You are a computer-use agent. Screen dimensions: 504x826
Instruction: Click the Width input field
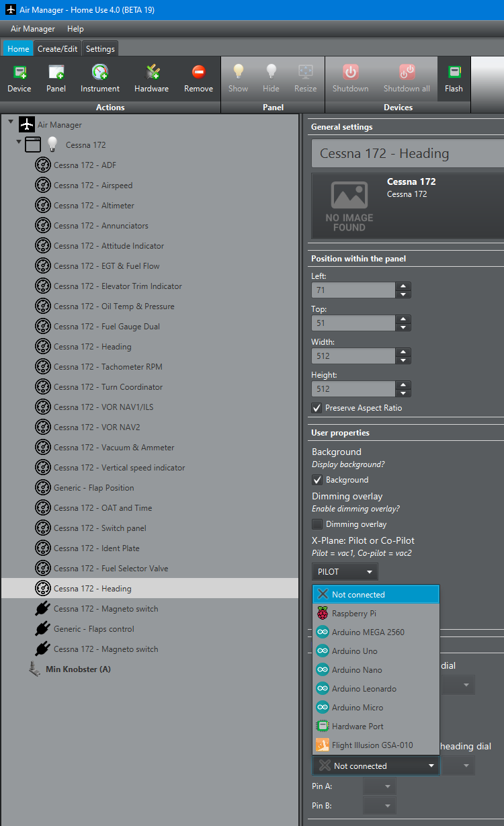[353, 356]
